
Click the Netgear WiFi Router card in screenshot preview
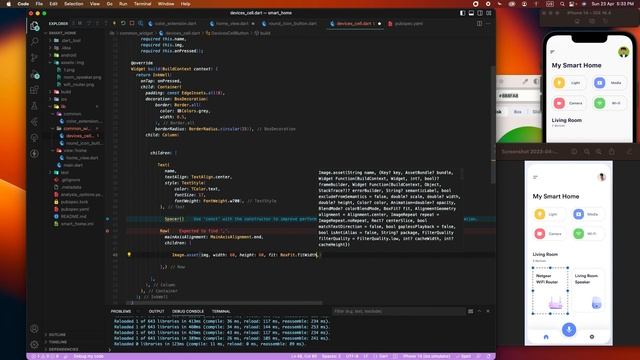coord(550,291)
